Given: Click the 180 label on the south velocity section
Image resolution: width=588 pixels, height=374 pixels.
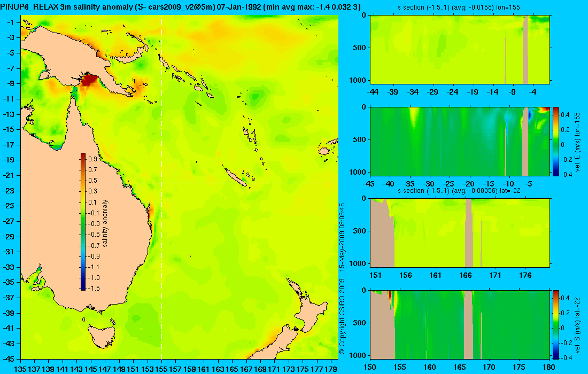Looking at the screenshot, I should click(x=549, y=367).
